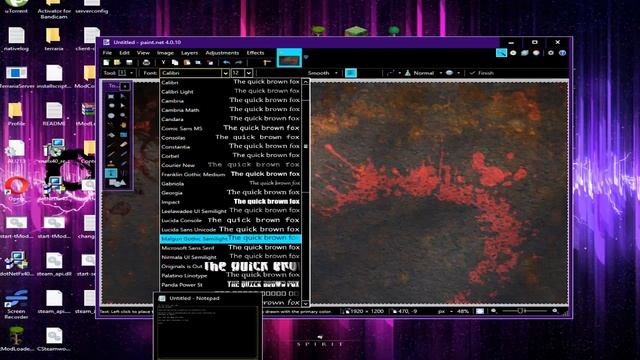Click the Finish button
The image size is (640, 360).
[482, 73]
